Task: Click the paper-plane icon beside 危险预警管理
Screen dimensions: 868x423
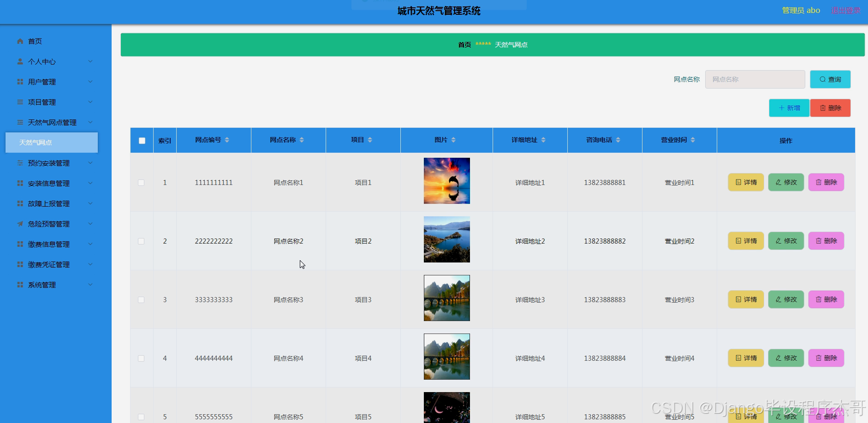Action: pos(20,224)
